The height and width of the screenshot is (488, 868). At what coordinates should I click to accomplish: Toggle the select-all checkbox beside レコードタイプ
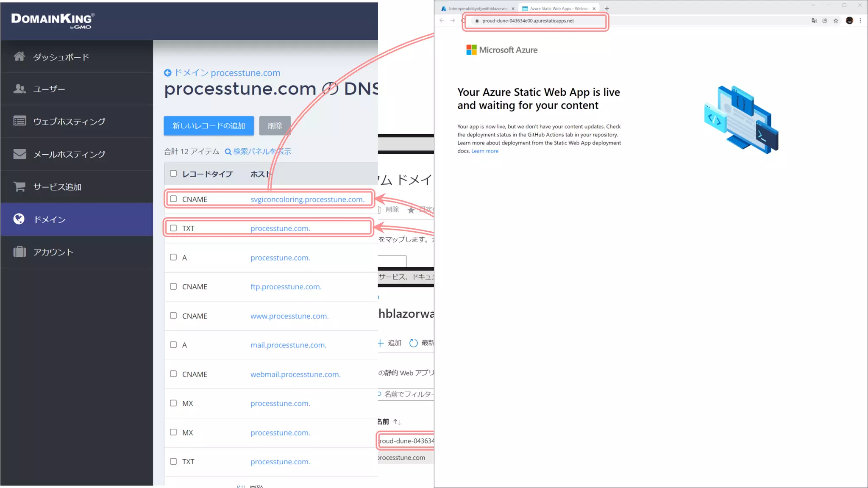tap(173, 173)
